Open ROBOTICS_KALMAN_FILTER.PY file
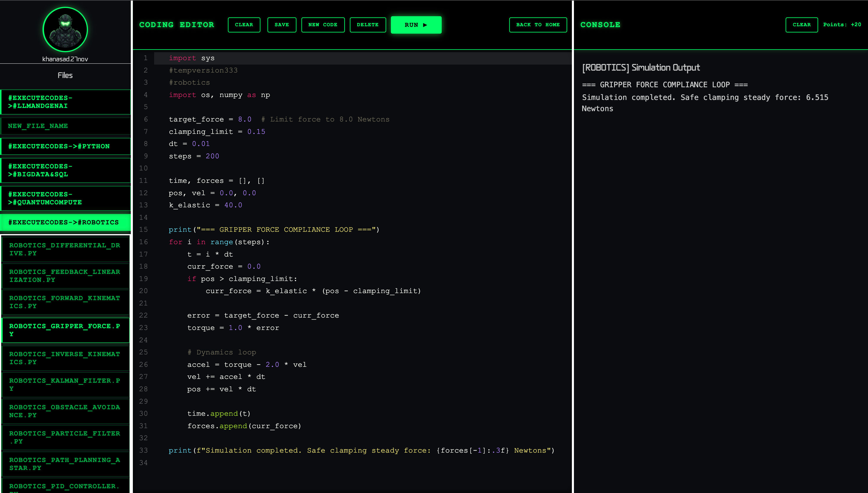 click(66, 385)
